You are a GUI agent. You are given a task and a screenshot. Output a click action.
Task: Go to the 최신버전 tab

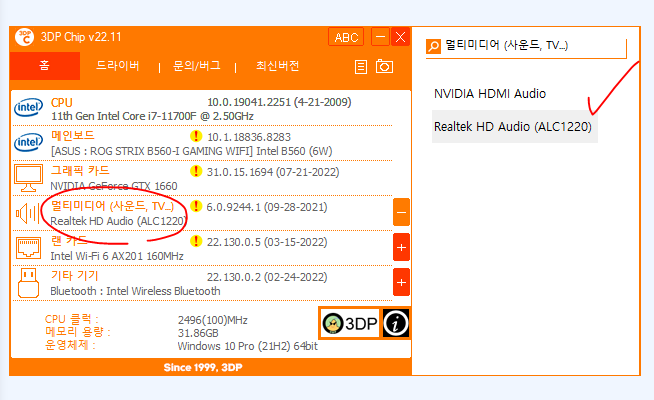point(277,65)
